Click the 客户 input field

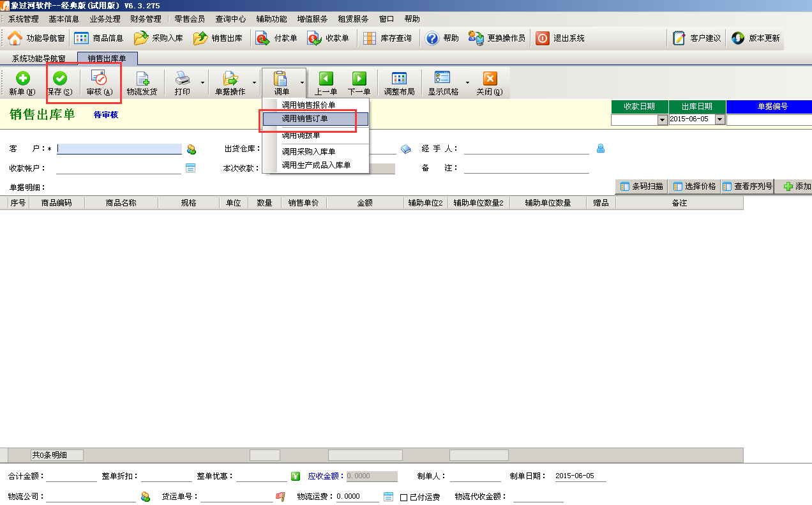pyautogui.click(x=119, y=149)
